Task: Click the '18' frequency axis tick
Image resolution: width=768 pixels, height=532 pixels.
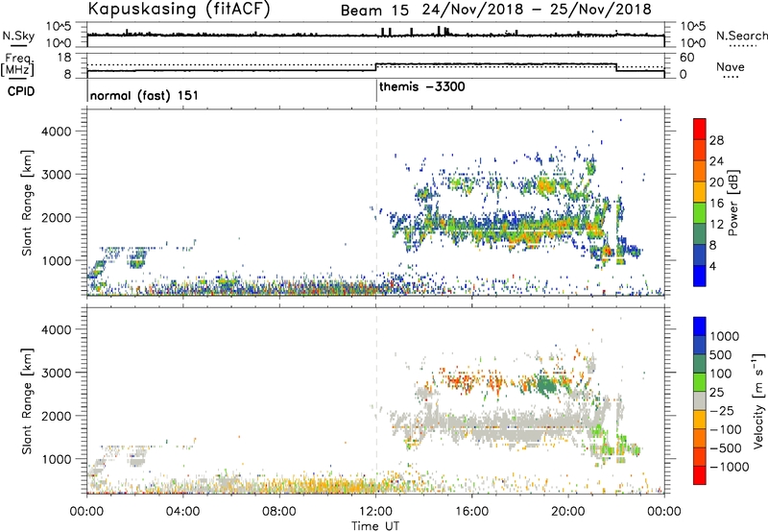Action: coord(64,58)
